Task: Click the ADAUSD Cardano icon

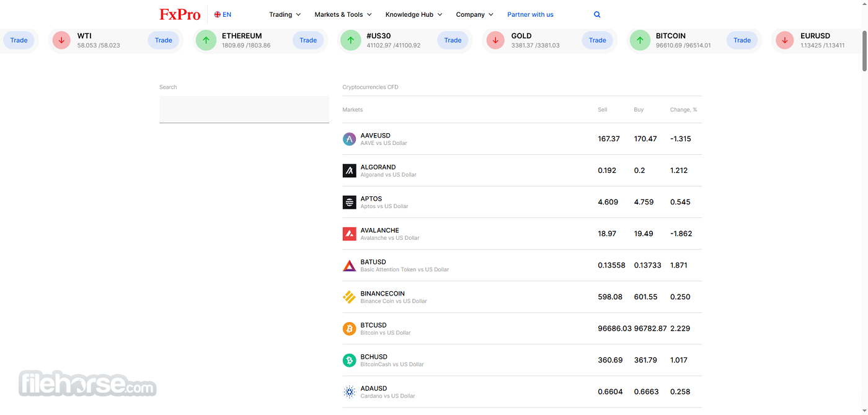Action: pos(349,391)
